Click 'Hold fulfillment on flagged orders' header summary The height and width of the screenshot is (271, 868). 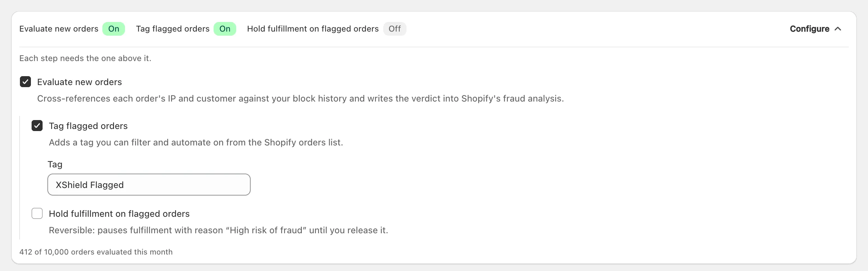tap(313, 29)
